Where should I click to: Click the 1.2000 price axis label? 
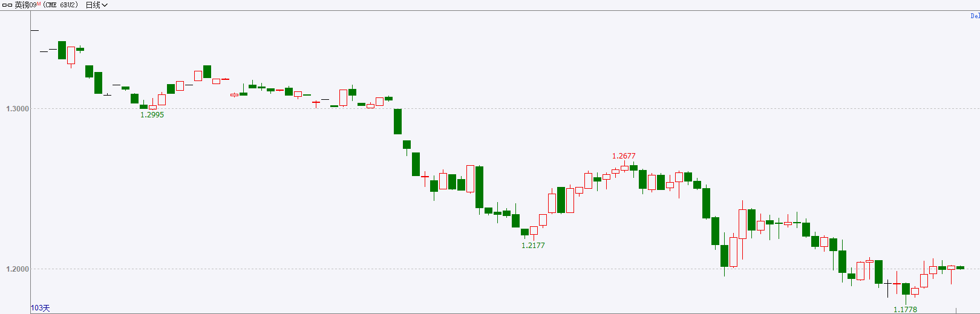click(18, 269)
